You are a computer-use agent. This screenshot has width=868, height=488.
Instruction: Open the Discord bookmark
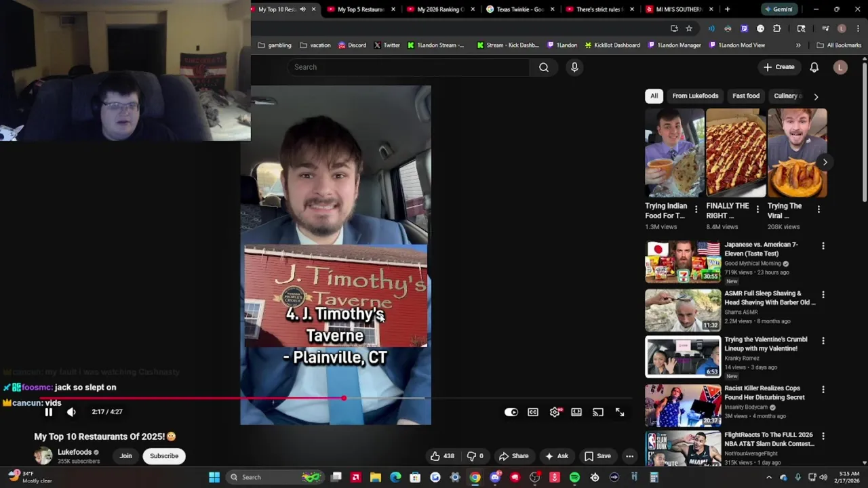pos(351,45)
